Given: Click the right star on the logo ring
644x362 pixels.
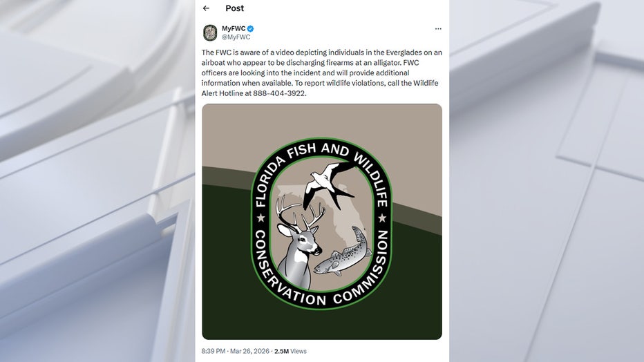Looking at the screenshot, I should (382, 218).
